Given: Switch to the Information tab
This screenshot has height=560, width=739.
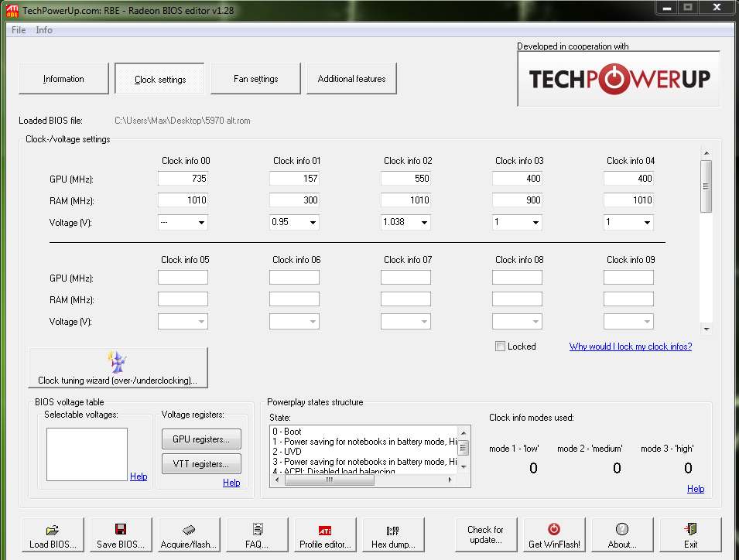Looking at the screenshot, I should (x=63, y=79).
